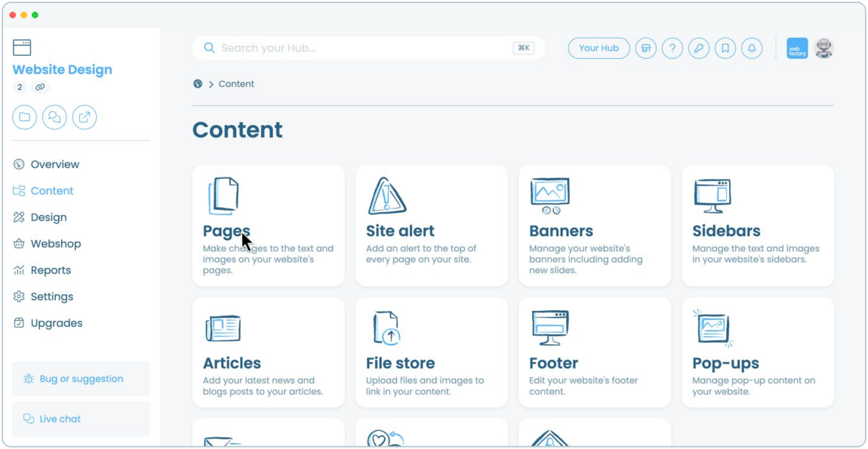Click the folder icon under Website Design
The image size is (868, 449).
point(24,118)
